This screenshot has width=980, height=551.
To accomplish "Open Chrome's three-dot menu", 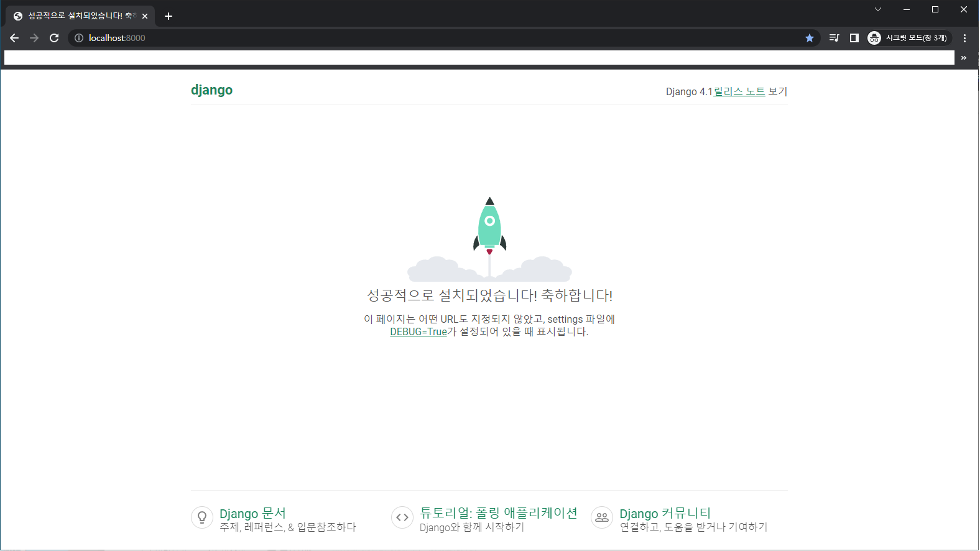I will coord(965,38).
